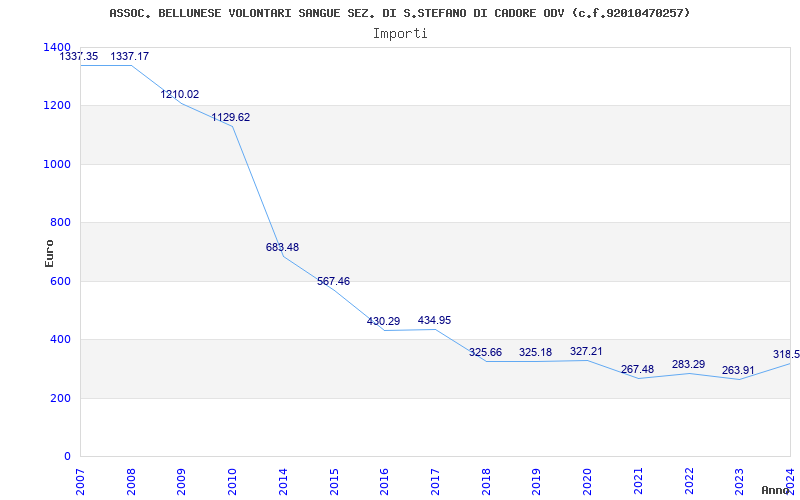The image size is (800, 500).
Task: Select the 200 y-axis tick label
Action: click(x=60, y=398)
